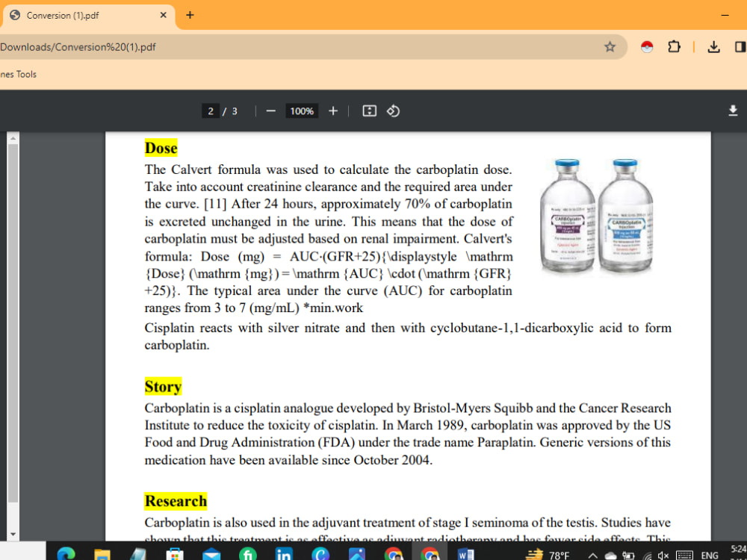Image resolution: width=747 pixels, height=560 pixels.
Task: Rotate the PDF counterclockwise
Action: point(393,111)
